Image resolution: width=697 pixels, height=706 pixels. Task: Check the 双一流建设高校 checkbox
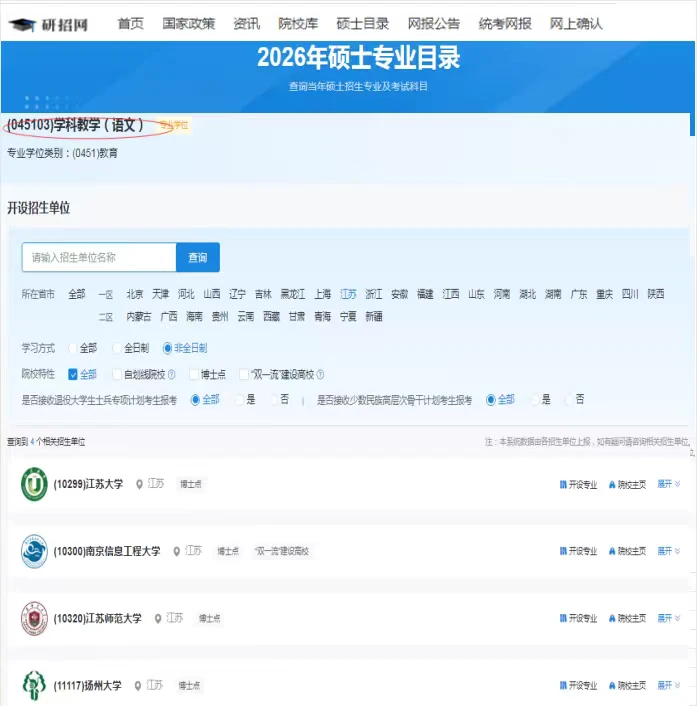tap(244, 374)
